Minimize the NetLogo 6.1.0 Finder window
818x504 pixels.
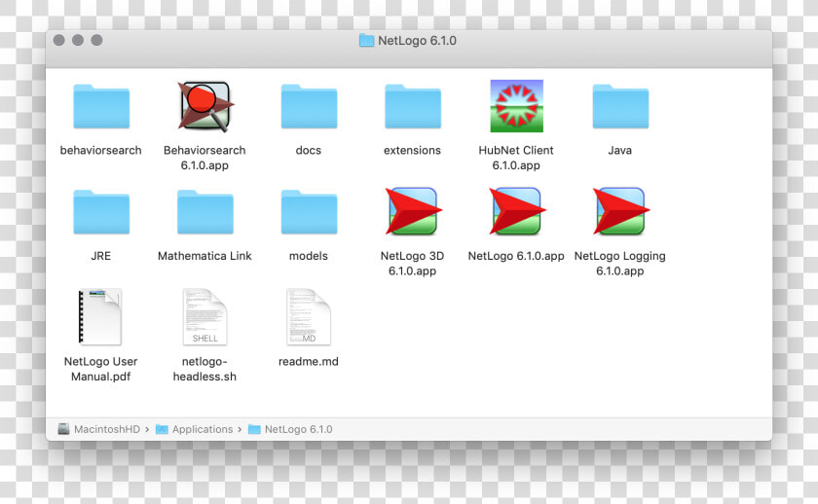tap(78, 40)
